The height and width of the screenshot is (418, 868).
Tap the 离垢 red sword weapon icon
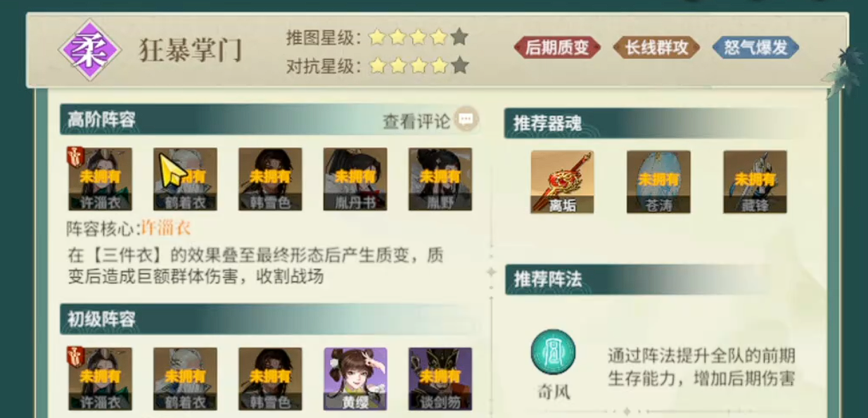(x=562, y=182)
